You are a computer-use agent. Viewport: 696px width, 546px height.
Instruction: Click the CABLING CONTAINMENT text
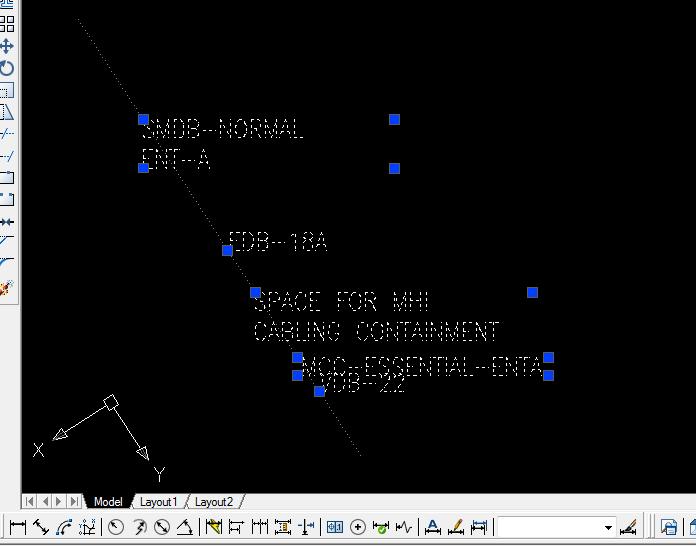tap(376, 332)
